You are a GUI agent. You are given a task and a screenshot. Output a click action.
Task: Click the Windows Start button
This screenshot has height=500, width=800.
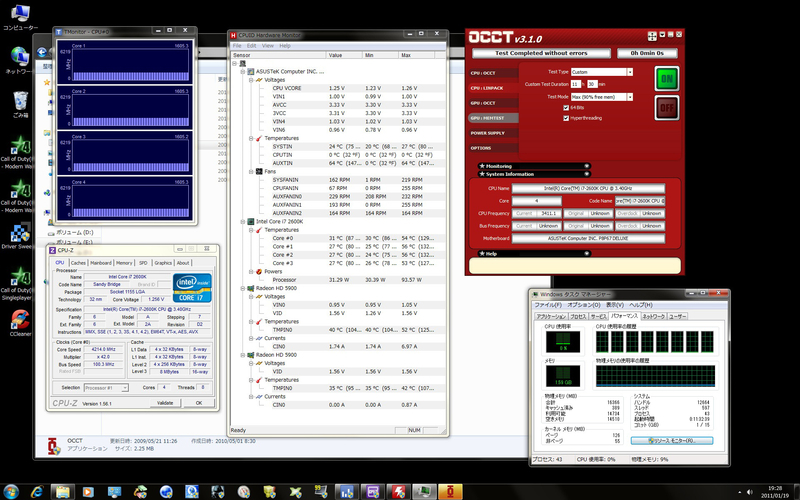[11, 491]
